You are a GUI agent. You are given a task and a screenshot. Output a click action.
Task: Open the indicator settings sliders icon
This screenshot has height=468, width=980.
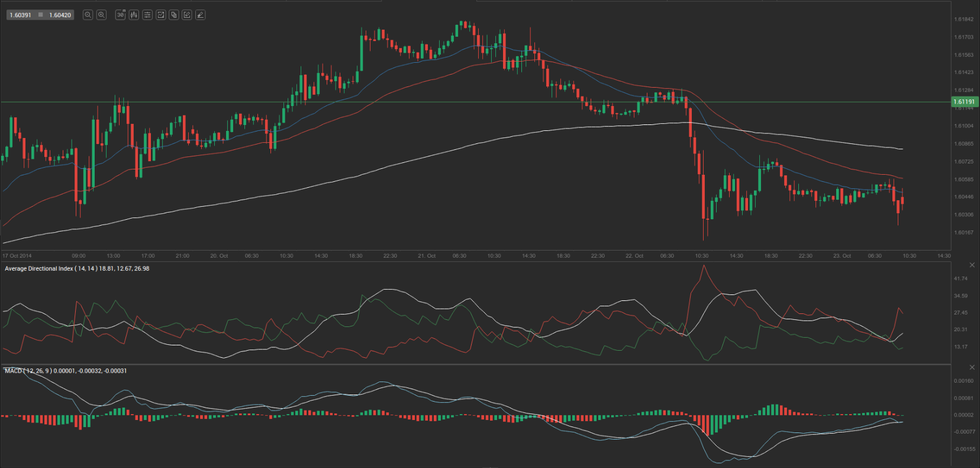click(147, 15)
